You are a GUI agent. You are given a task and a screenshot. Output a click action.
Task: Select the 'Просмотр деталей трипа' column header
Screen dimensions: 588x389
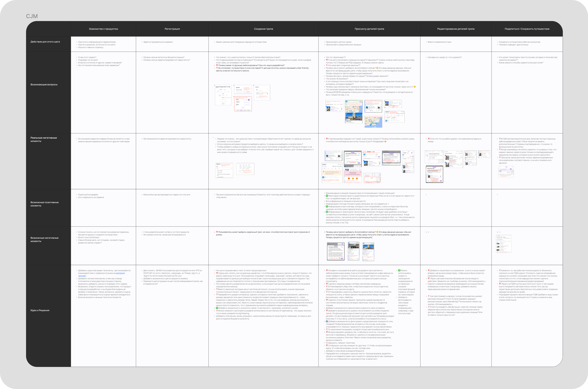369,29
